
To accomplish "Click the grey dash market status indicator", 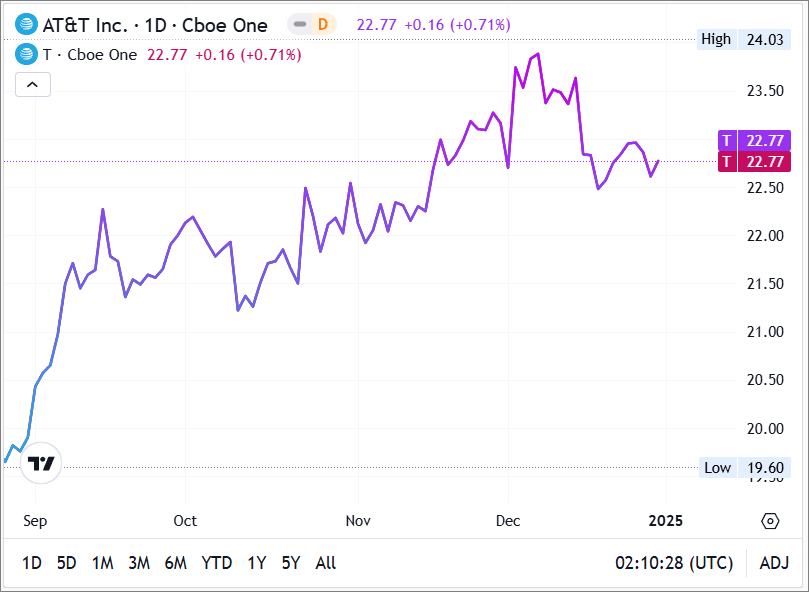I will (x=300, y=24).
